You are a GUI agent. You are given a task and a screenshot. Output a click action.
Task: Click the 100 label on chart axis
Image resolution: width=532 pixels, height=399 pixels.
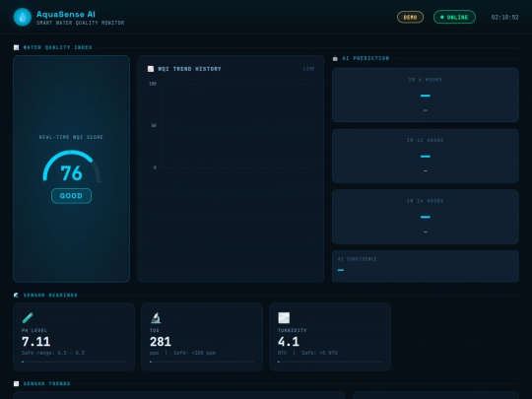pos(153,84)
